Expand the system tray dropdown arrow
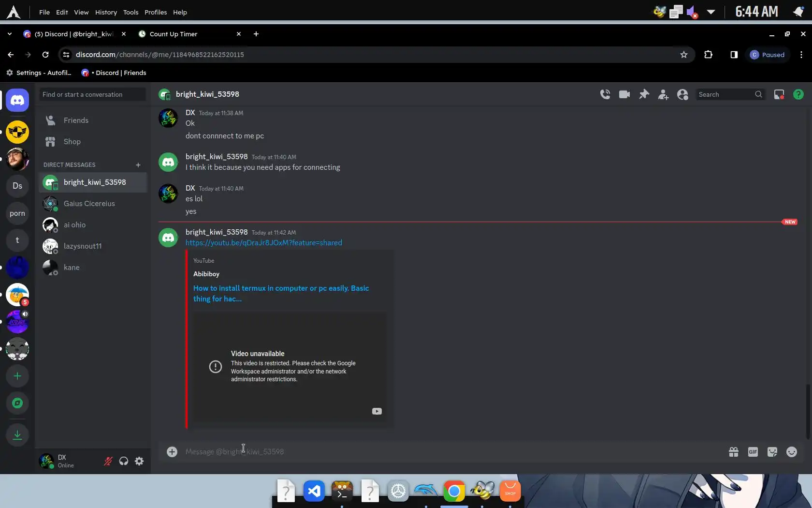Screen dimensions: 812x508 (711, 12)
